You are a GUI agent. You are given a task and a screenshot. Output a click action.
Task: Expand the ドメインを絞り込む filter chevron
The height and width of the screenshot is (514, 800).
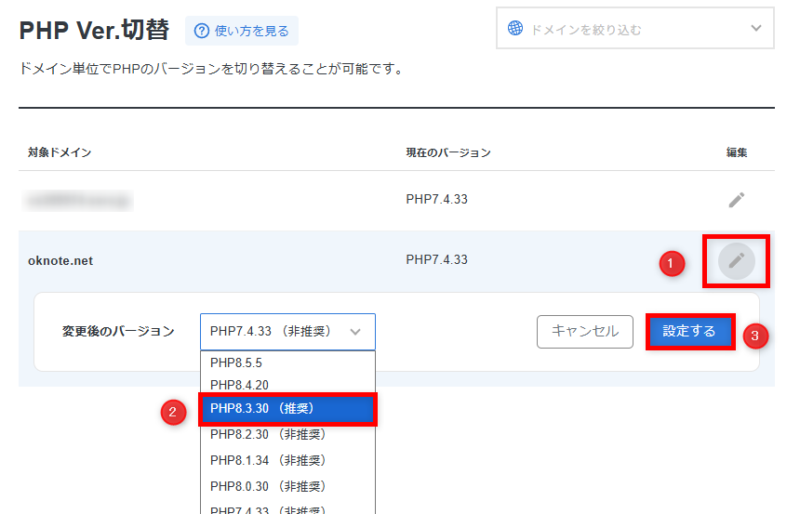[755, 29]
